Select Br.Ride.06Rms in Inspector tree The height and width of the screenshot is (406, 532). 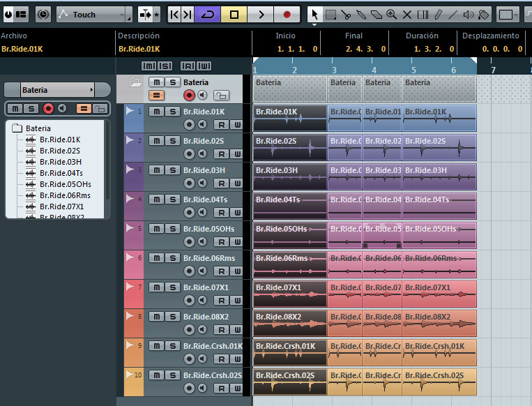(65, 195)
